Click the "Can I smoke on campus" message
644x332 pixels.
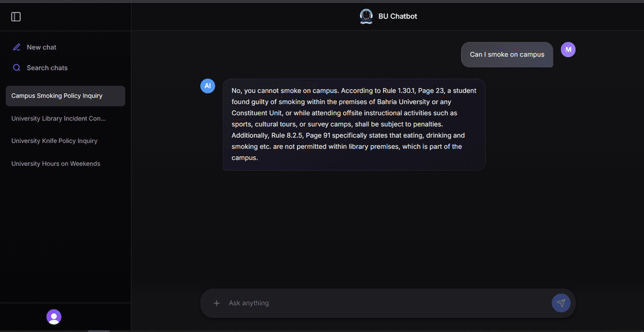click(507, 55)
